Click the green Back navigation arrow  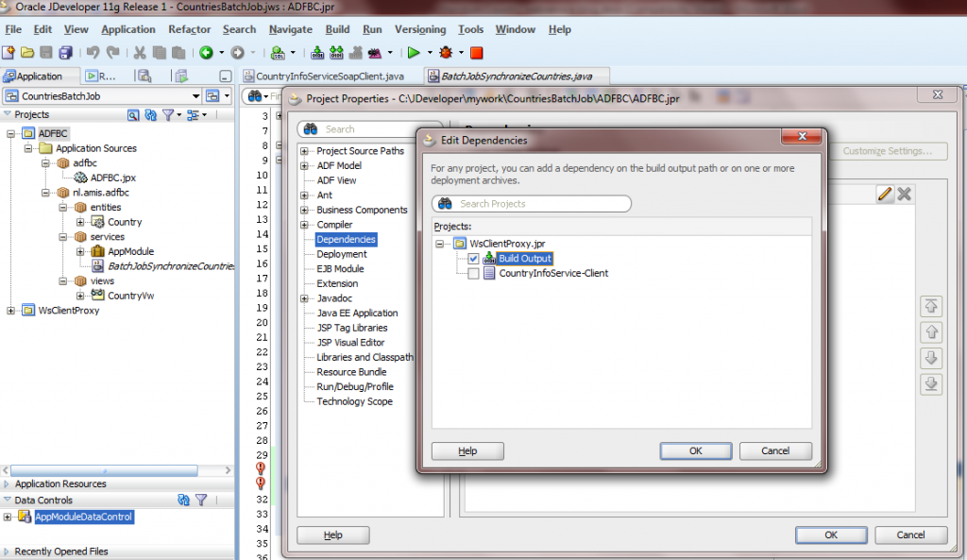point(207,53)
